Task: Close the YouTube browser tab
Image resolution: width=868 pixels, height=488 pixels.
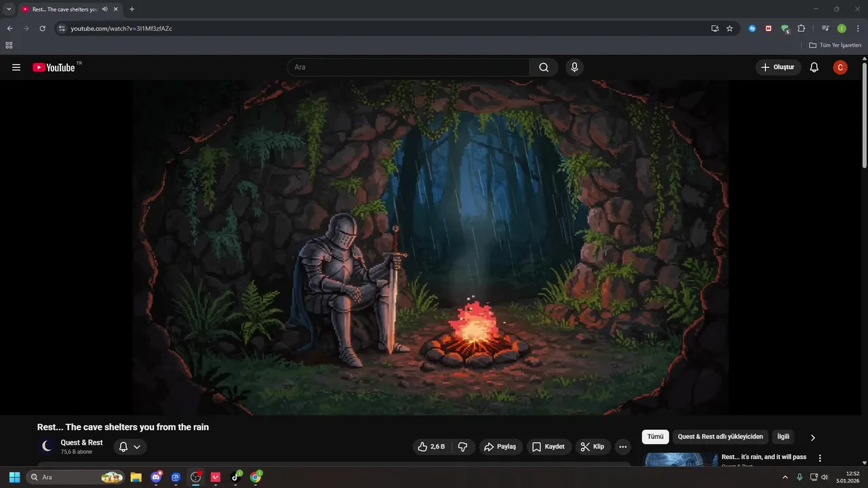Action: [116, 9]
